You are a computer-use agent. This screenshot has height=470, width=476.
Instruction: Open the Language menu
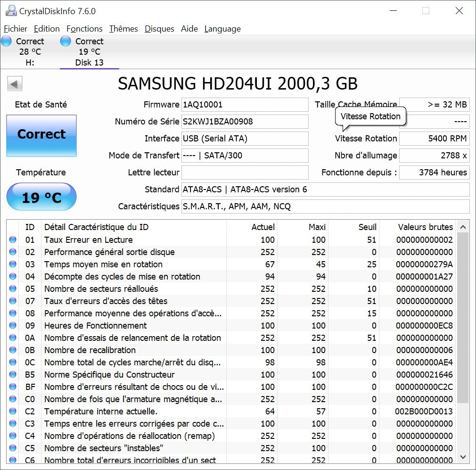click(222, 29)
